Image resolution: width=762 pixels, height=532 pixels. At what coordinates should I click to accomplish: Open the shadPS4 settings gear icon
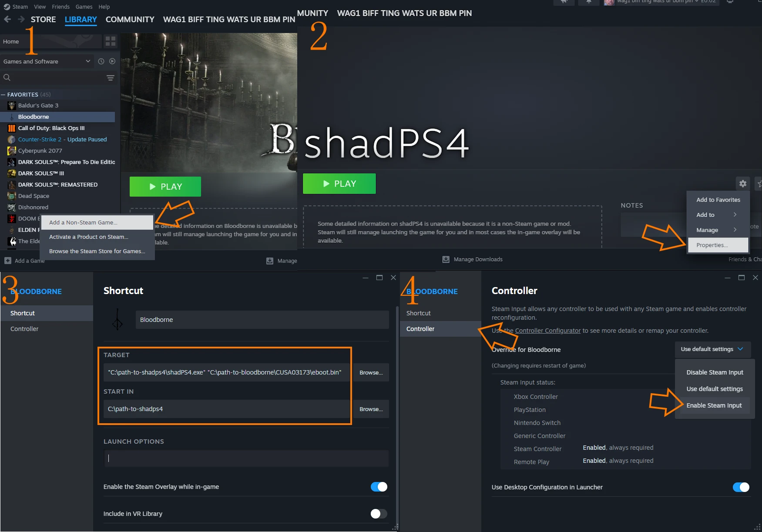pyautogui.click(x=743, y=184)
